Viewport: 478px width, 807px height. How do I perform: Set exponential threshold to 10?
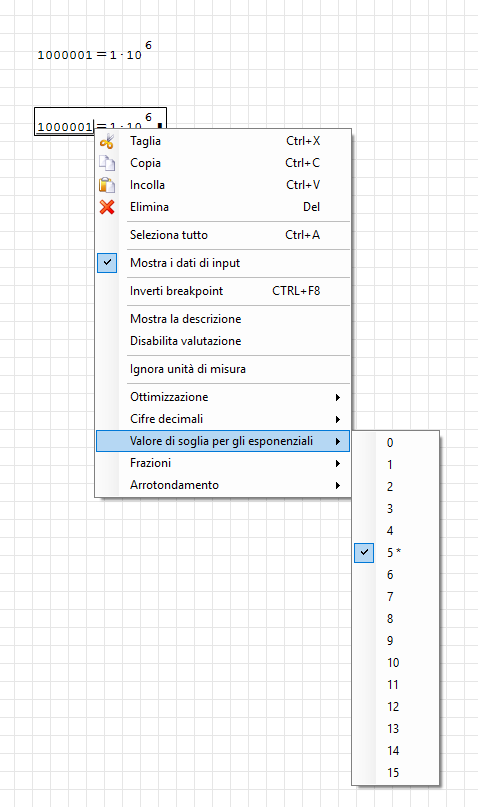coord(396,663)
